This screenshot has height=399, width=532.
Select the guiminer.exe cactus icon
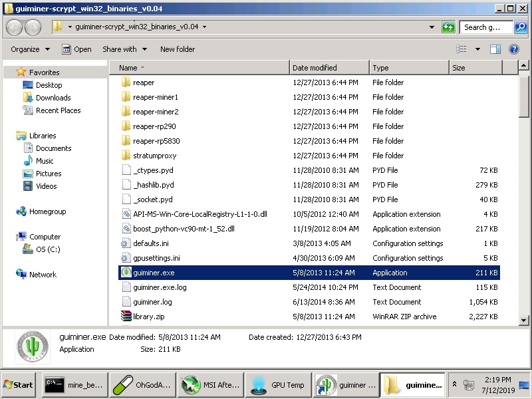coord(126,272)
